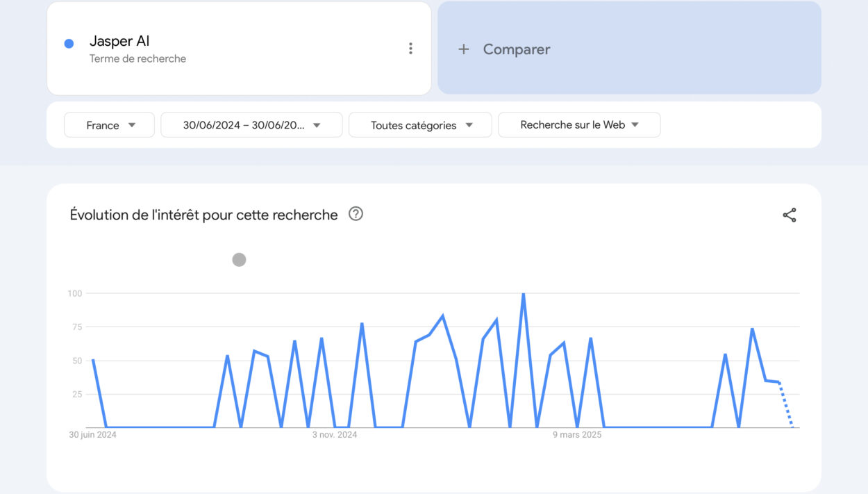Click the dotted projected segment of the line
Viewport: 868px width, 494px height.
click(785, 404)
